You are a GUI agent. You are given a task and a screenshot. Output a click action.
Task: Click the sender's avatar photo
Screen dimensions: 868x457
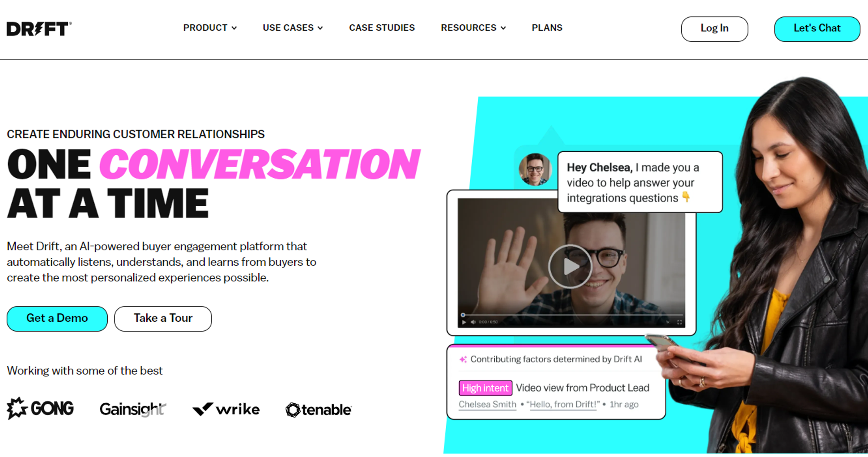pyautogui.click(x=535, y=170)
